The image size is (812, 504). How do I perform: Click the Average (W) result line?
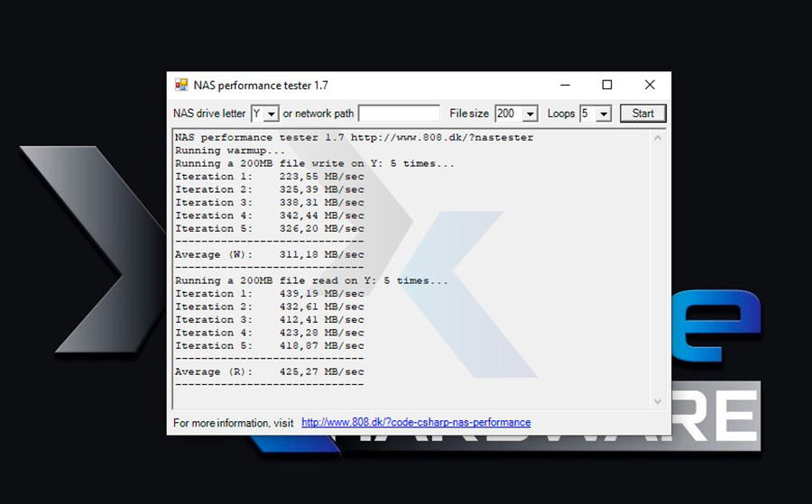270,254
